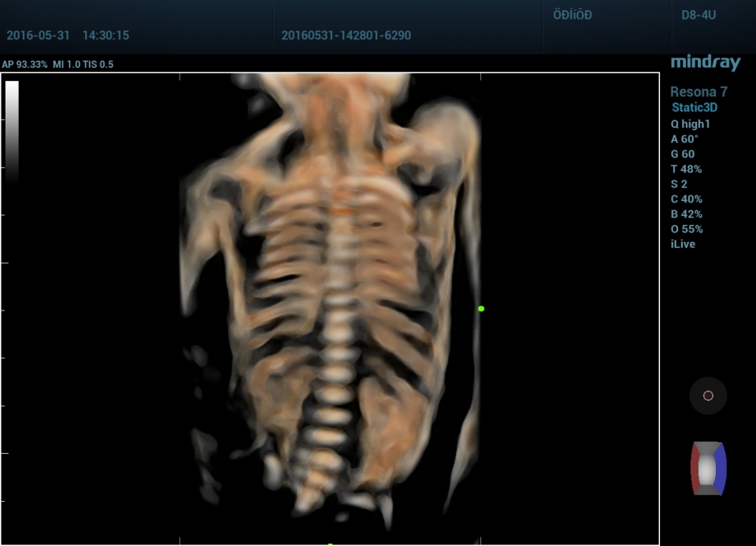Click the T 48% threshold parameter
This screenshot has width=756, height=546.
tap(685, 169)
